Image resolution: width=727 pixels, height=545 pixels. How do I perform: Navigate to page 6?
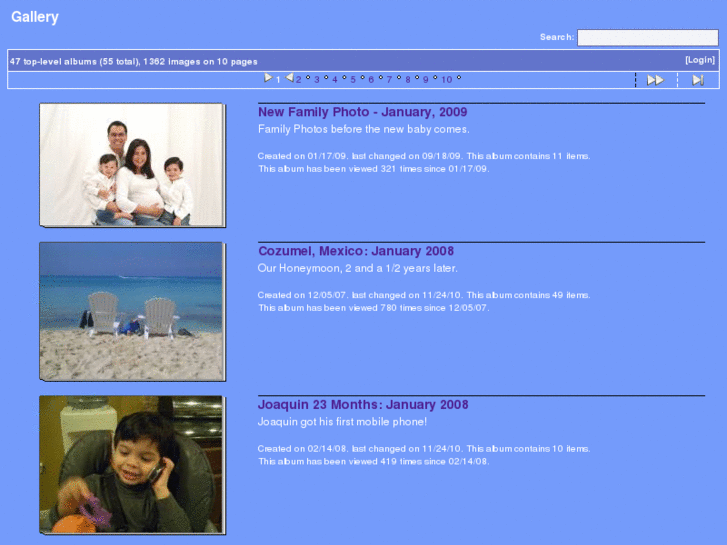(x=371, y=80)
